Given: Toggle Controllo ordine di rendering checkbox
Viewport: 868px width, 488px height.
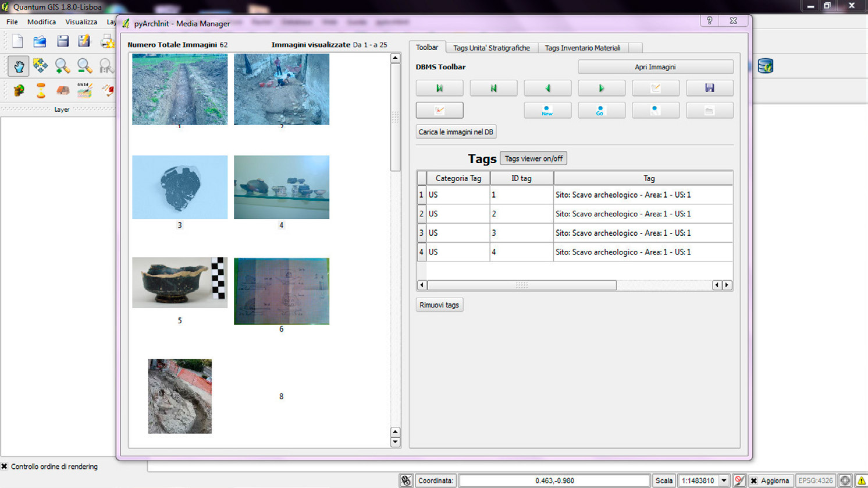Looking at the screenshot, I should point(4,466).
